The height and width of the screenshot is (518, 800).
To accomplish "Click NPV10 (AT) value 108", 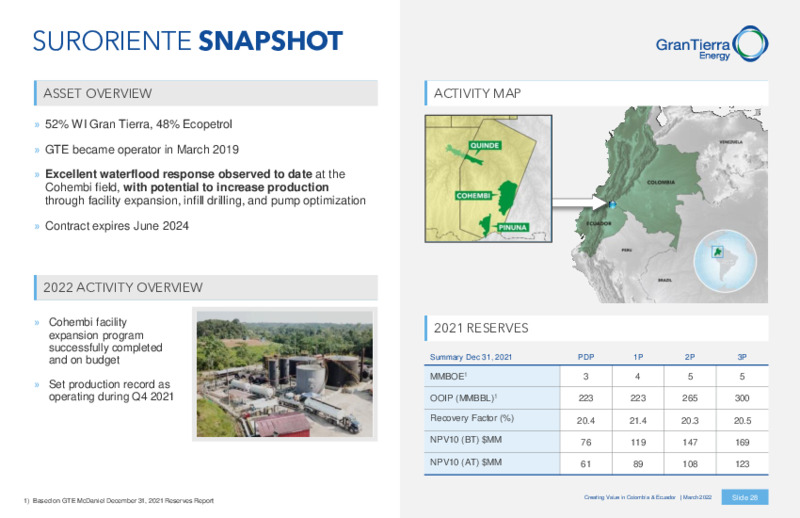I will (690, 464).
